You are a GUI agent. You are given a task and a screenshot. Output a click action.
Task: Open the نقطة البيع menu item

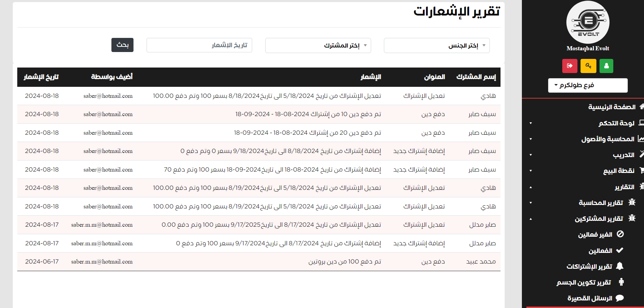point(618,171)
